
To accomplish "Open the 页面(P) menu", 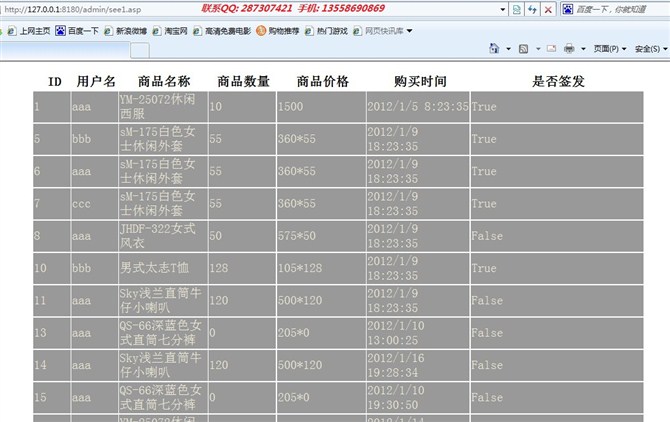I will 609,49.
